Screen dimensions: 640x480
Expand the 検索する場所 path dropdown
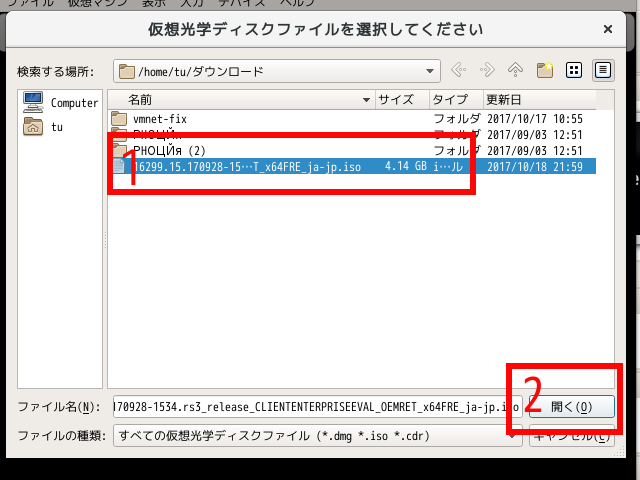430,71
